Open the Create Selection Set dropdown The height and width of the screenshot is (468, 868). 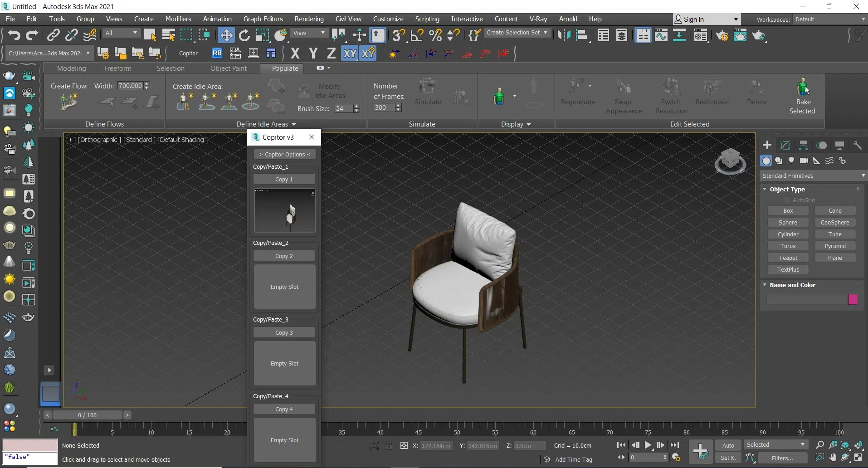(x=517, y=33)
